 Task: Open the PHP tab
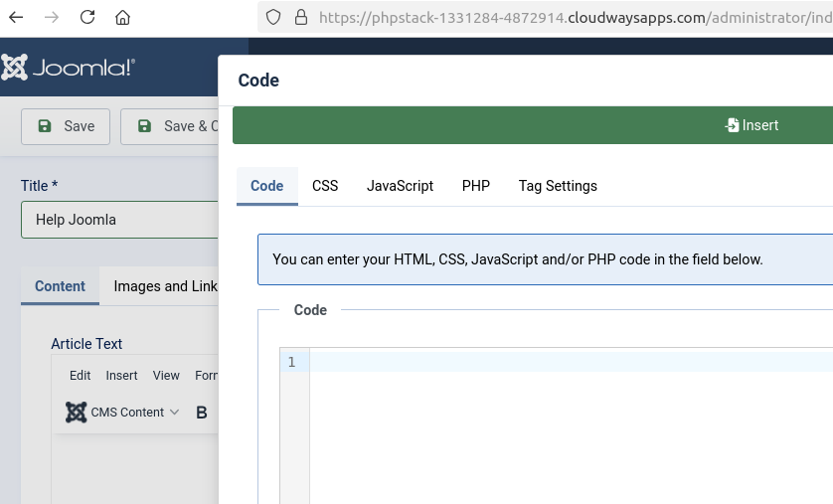click(x=476, y=186)
